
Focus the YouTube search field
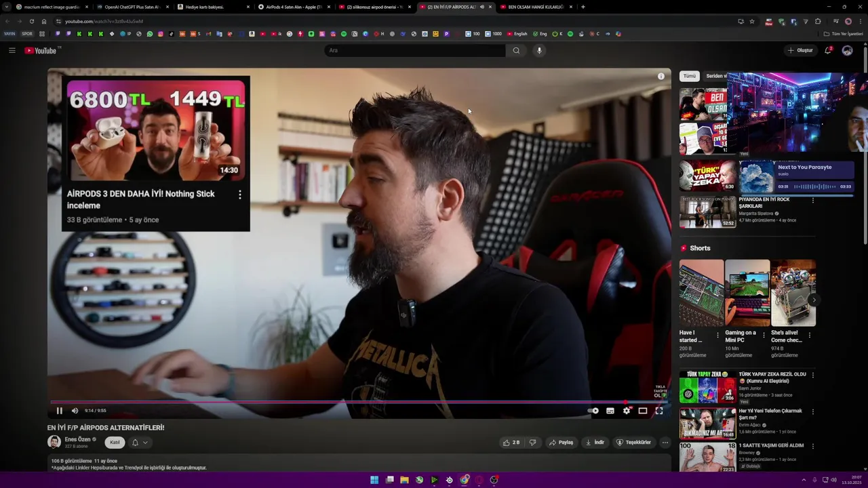[x=414, y=50]
